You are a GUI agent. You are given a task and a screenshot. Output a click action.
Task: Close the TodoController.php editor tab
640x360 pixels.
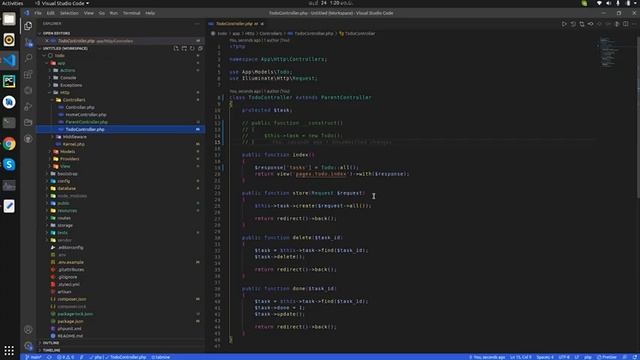[x=262, y=24]
